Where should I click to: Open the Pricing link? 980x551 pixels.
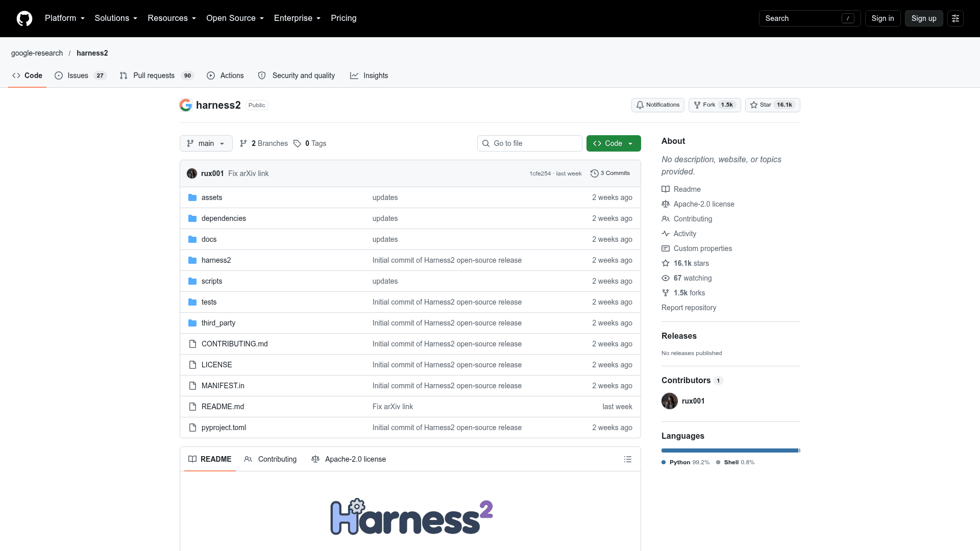coord(344,18)
